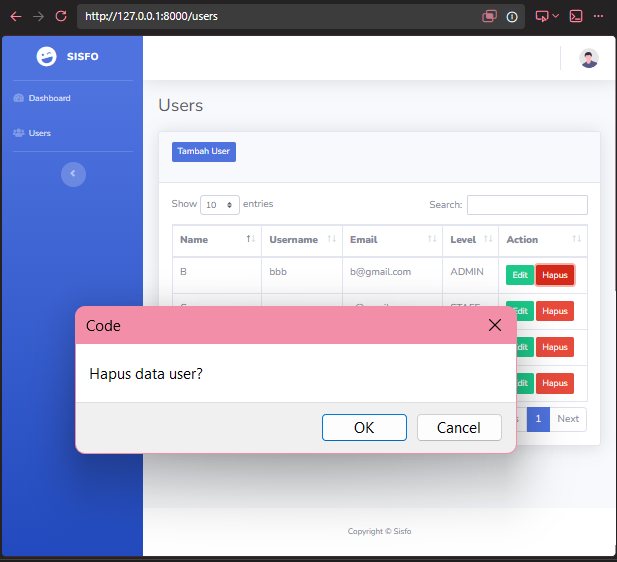
Task: Open Users from the sidebar
Action: (x=32, y=133)
